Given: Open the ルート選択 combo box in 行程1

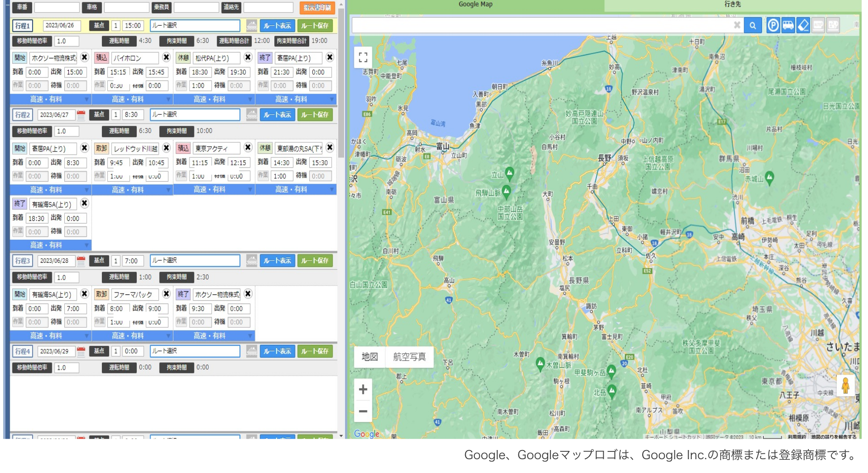Looking at the screenshot, I should pyautogui.click(x=195, y=25).
